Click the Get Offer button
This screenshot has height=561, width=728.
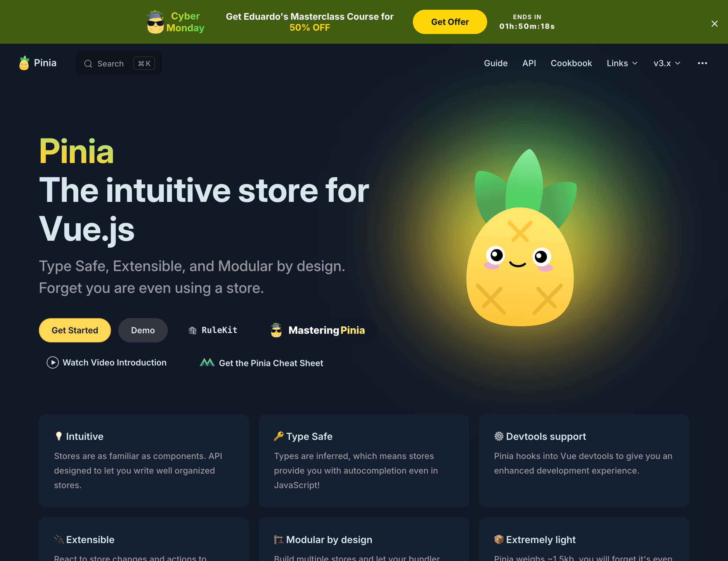[x=450, y=22]
